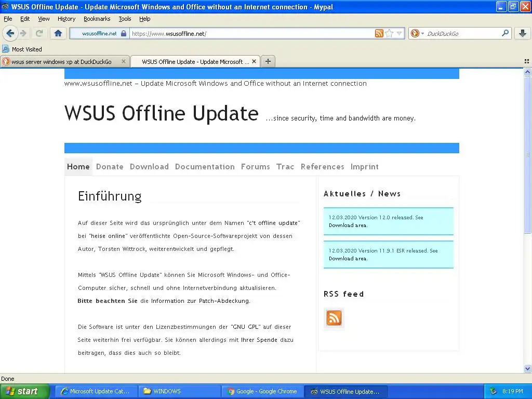Click the orange RSS feed icon in sidebar
The image size is (532, 399).
pyautogui.click(x=334, y=318)
